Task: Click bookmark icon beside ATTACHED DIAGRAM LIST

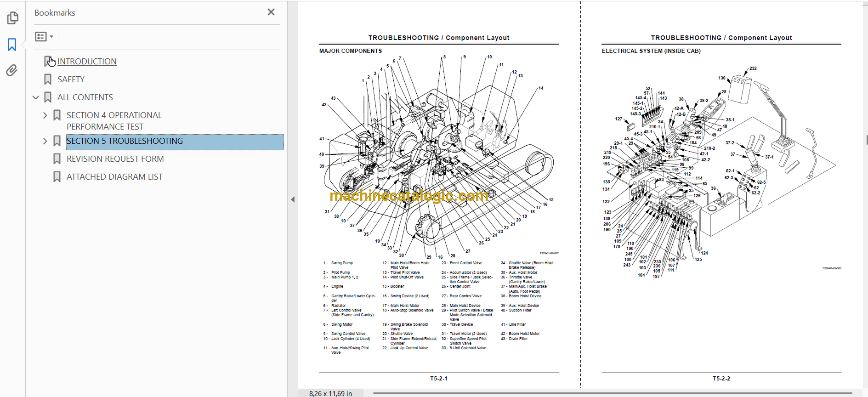Action: point(57,176)
